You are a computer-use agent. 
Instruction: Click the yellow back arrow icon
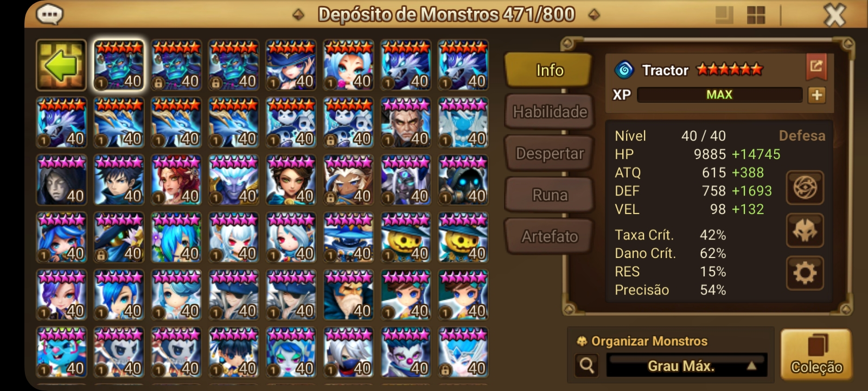61,65
